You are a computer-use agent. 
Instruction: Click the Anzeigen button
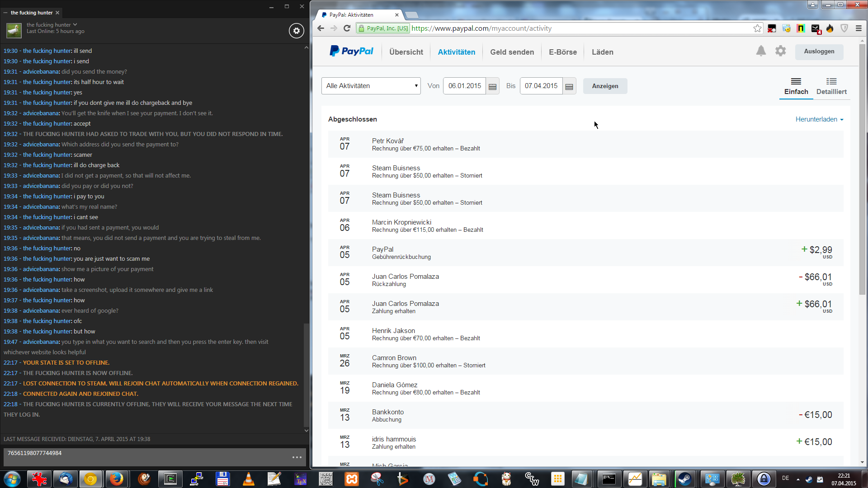(x=605, y=86)
